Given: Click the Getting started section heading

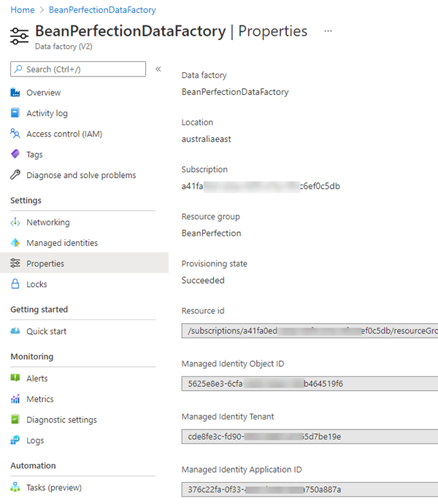Looking at the screenshot, I should coord(39,309).
